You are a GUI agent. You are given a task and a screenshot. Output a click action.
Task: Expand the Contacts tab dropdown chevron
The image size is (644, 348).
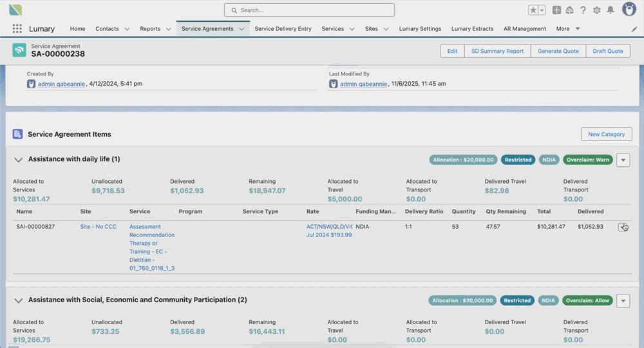[127, 29]
